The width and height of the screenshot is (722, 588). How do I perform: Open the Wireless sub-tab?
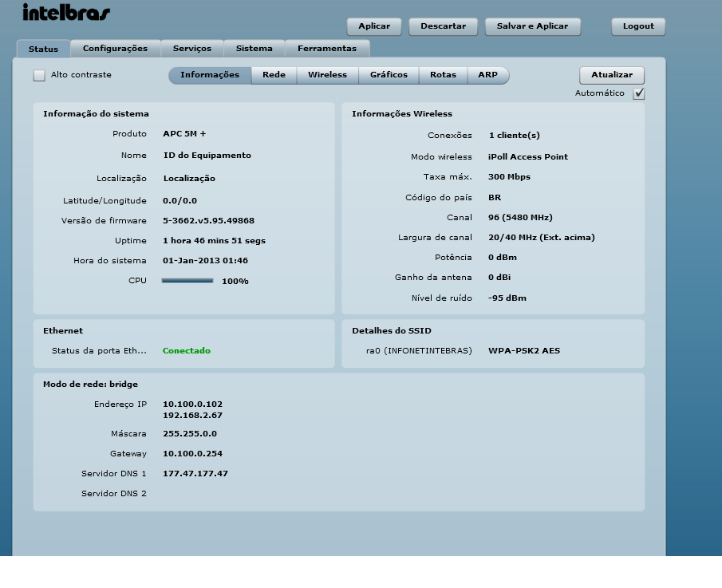pyautogui.click(x=327, y=75)
